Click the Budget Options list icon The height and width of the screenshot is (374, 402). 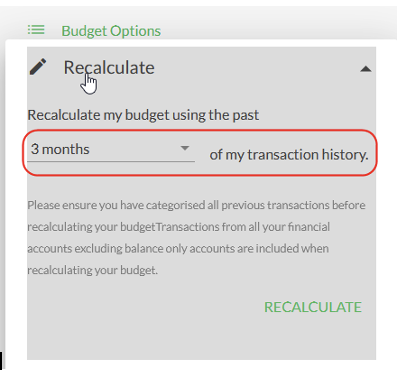click(36, 30)
